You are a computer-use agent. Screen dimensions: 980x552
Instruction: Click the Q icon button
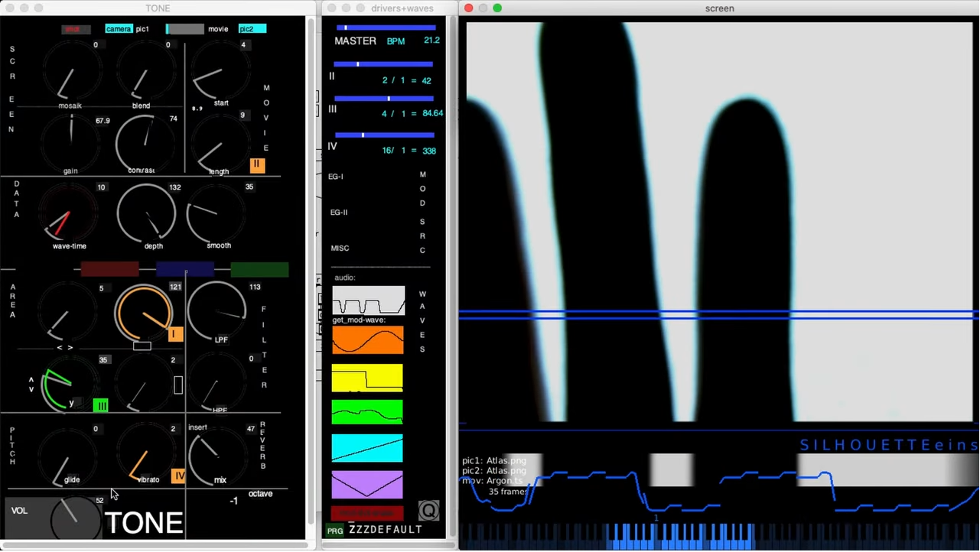[x=428, y=511]
